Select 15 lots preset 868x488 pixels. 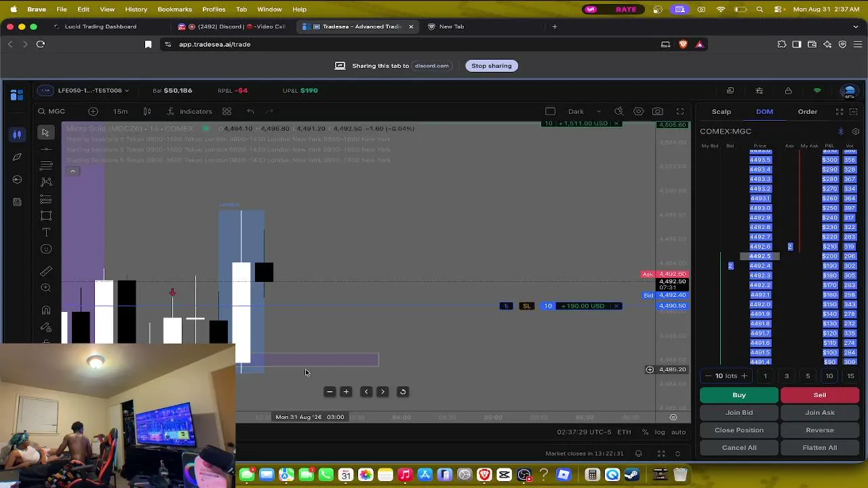[850, 375]
